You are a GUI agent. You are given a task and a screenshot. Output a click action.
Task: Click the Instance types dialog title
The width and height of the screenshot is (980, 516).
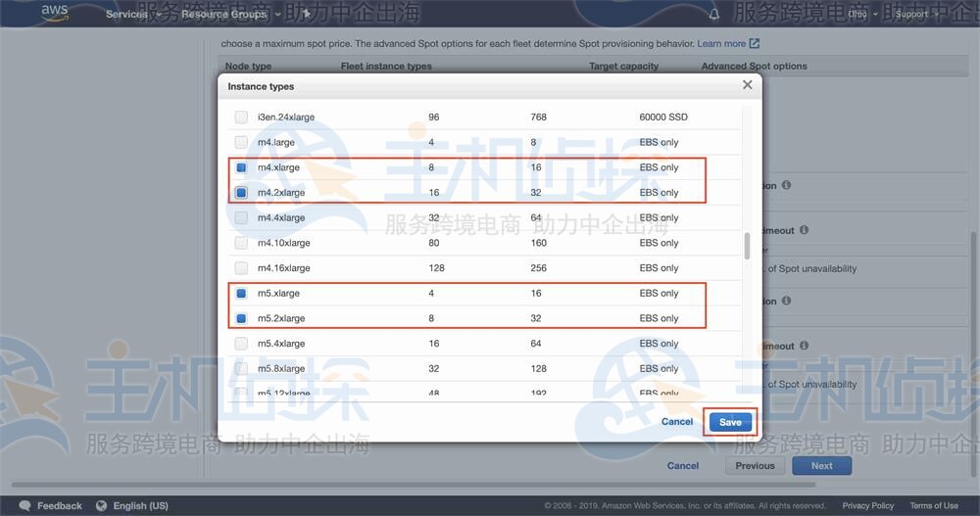[261, 86]
